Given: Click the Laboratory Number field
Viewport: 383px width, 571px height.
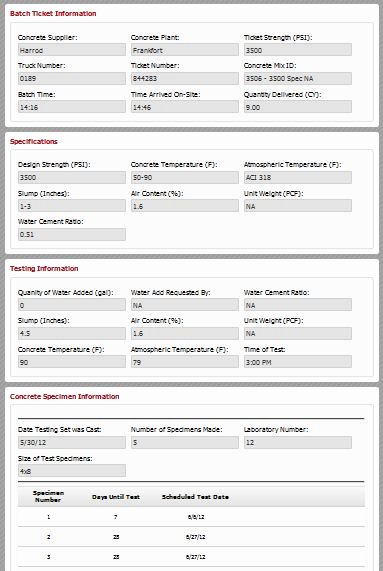Looking at the screenshot, I should pyautogui.click(x=297, y=442).
